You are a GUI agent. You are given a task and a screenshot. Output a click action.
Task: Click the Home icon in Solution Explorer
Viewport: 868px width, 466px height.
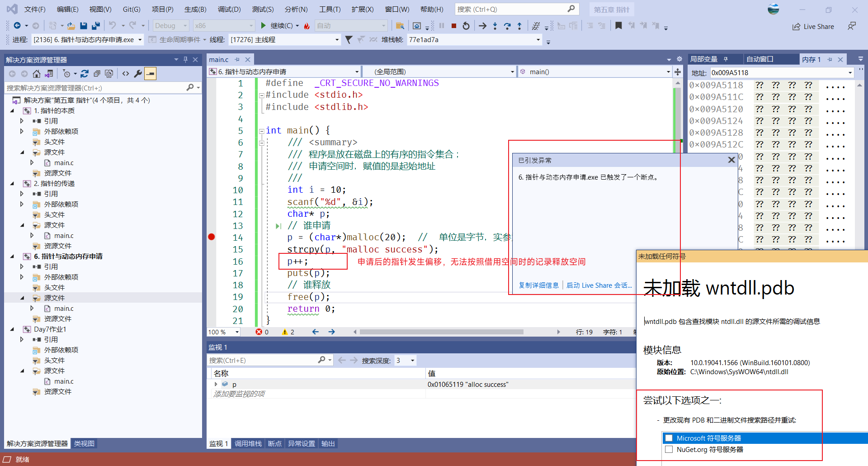pyautogui.click(x=37, y=74)
